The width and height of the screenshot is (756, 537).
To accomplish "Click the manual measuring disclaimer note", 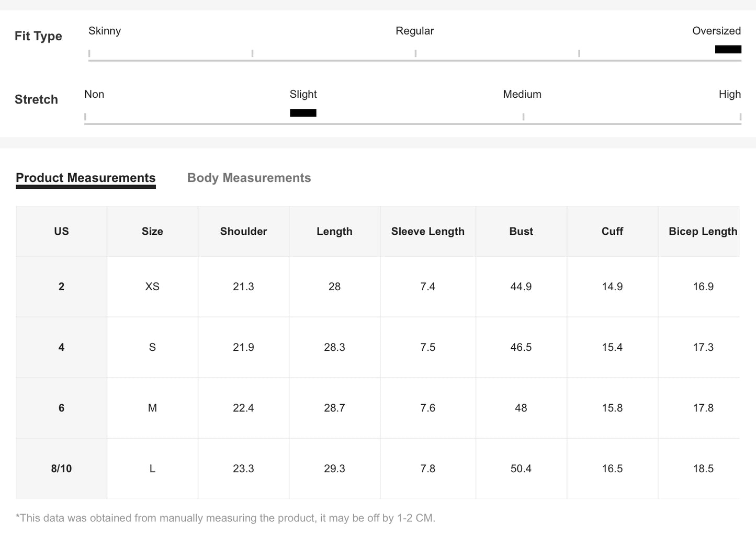I will coord(225,518).
